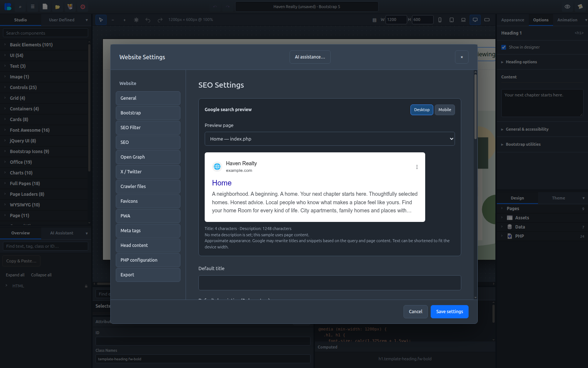Select Open Graph in settings sidebar
Viewport: 588px width, 368px height.
(148, 157)
